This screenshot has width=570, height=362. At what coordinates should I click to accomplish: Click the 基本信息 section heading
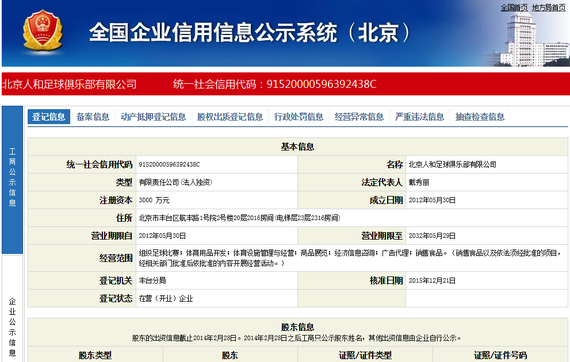click(x=297, y=146)
